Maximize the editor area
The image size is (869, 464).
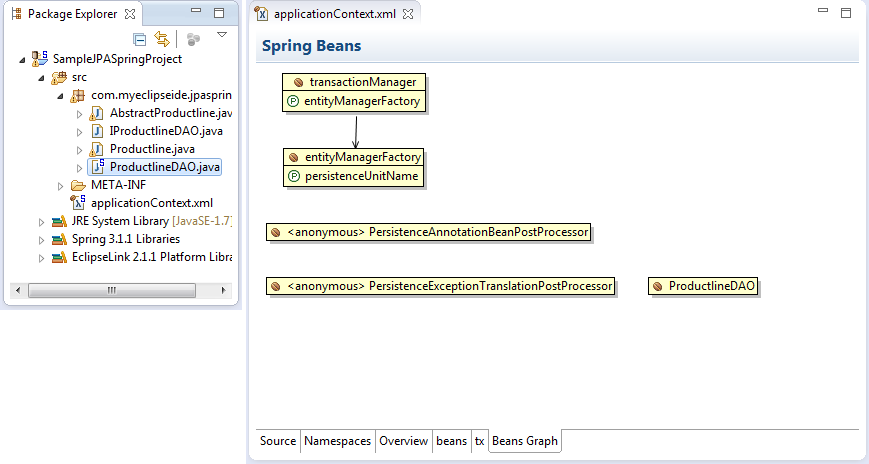coord(846,13)
